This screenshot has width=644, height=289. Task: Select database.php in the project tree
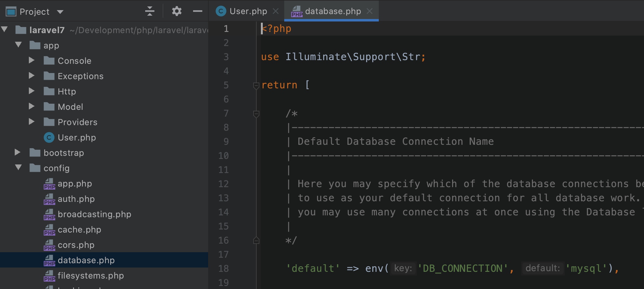click(86, 260)
